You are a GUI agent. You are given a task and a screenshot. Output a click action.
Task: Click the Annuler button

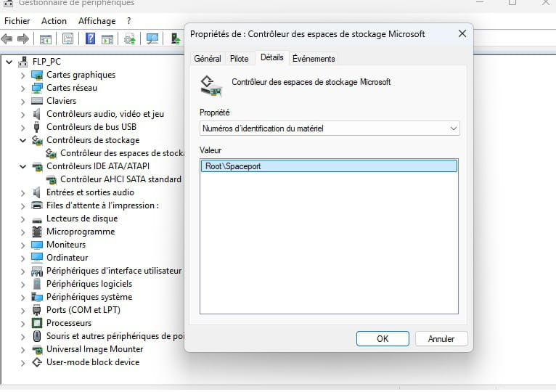(441, 339)
